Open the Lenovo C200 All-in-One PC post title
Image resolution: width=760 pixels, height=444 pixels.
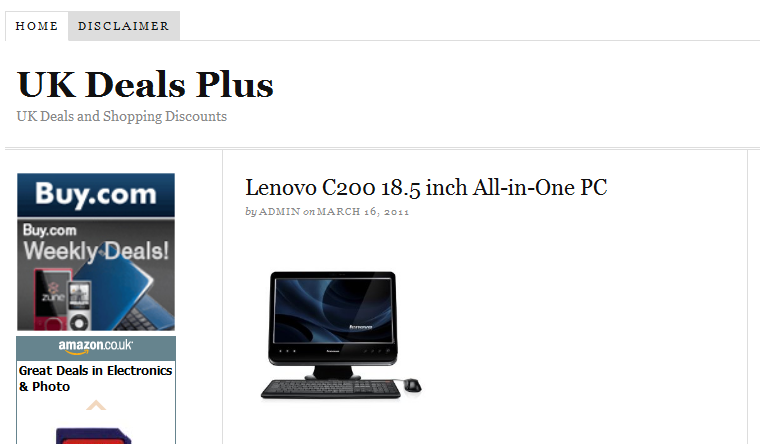(x=426, y=188)
